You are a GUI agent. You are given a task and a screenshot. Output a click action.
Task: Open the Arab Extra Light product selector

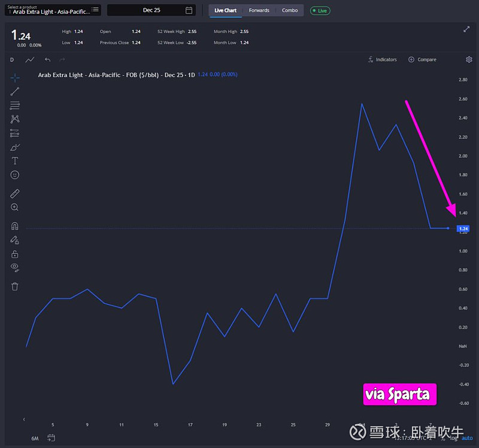coord(52,10)
